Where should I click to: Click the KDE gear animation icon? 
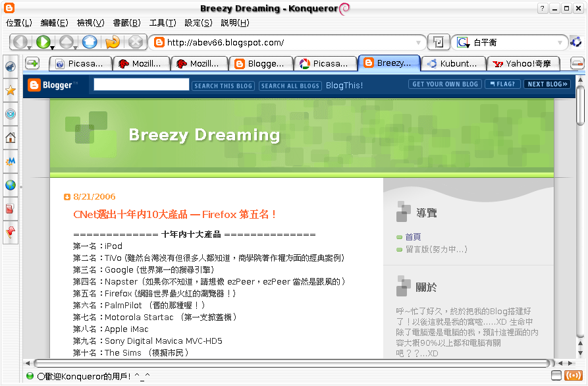[575, 42]
